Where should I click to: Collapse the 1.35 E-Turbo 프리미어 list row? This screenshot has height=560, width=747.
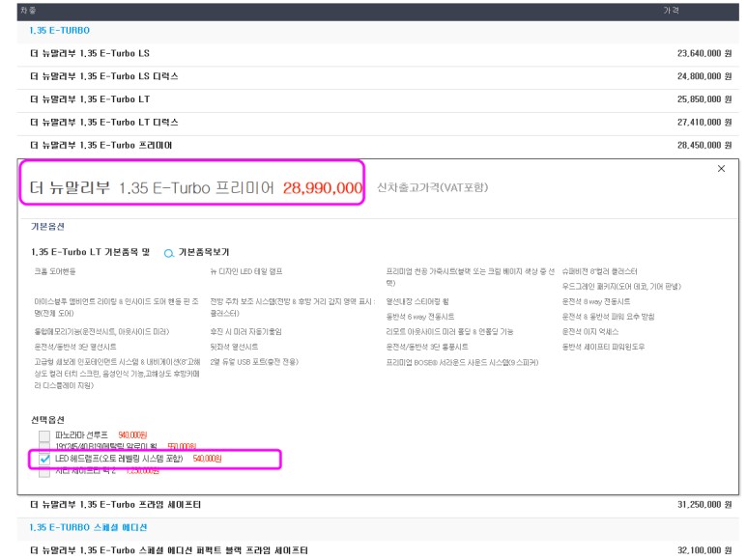[378, 145]
